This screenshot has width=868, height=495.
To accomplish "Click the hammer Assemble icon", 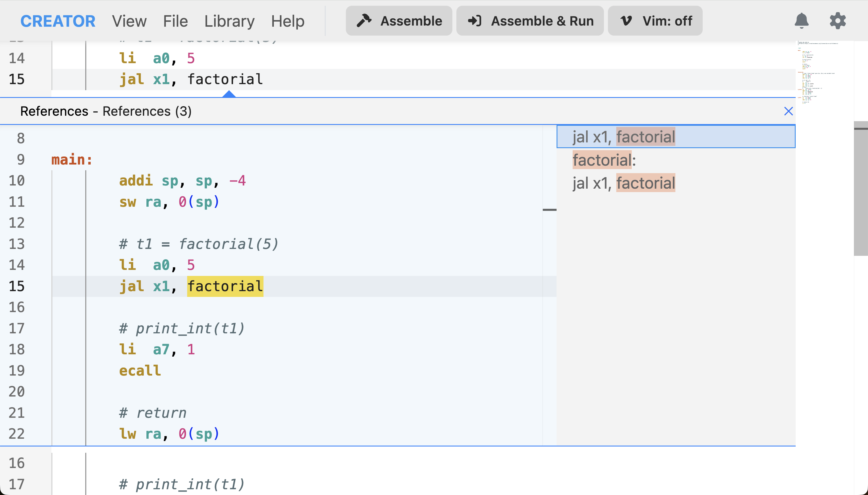I will click(x=364, y=21).
